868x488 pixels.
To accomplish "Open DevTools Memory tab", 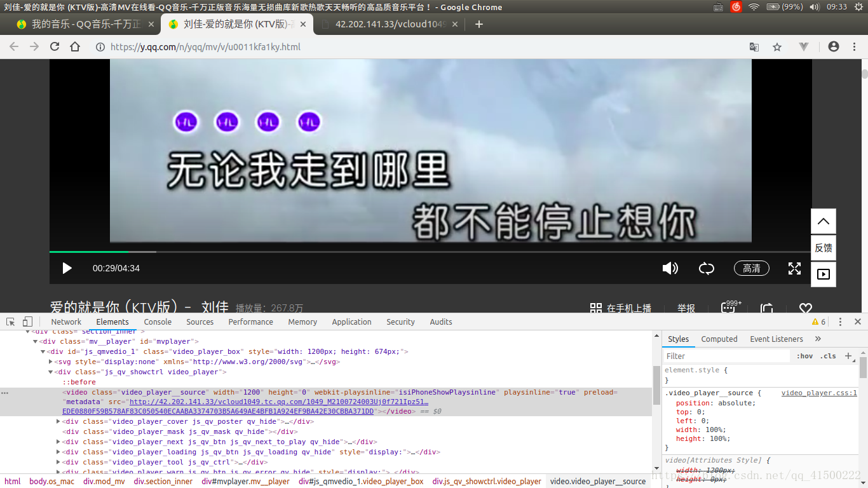I will [302, 322].
